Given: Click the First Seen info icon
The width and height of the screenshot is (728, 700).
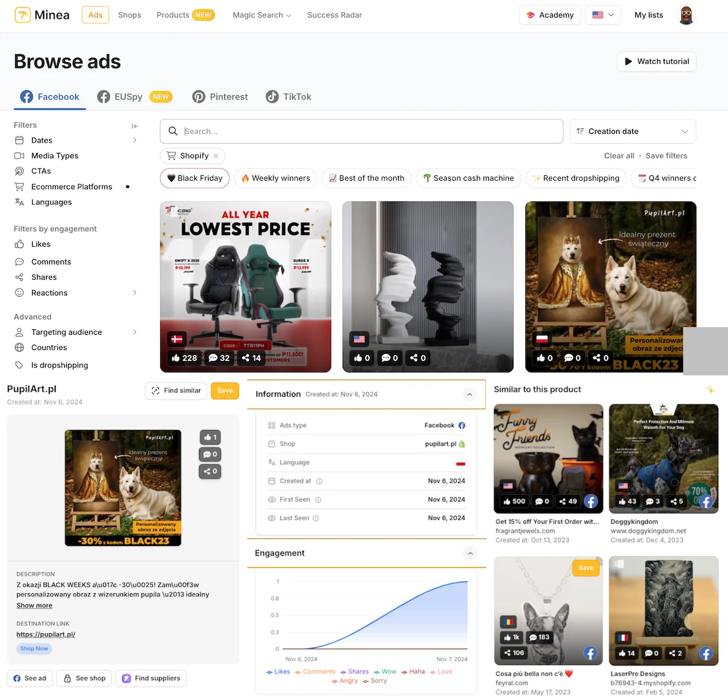Looking at the screenshot, I should [x=318, y=500].
